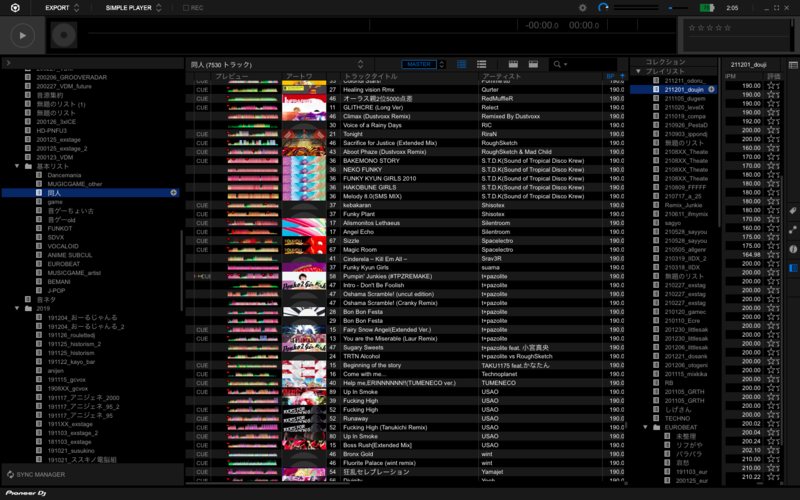Open the SIMPLE PLAYER layout dropdown
The image size is (800, 500).
133,8
